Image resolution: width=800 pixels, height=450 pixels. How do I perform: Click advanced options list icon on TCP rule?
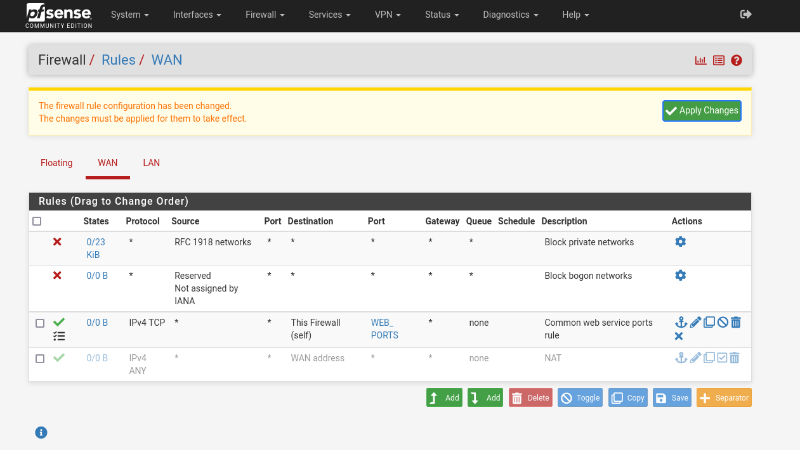click(x=59, y=336)
